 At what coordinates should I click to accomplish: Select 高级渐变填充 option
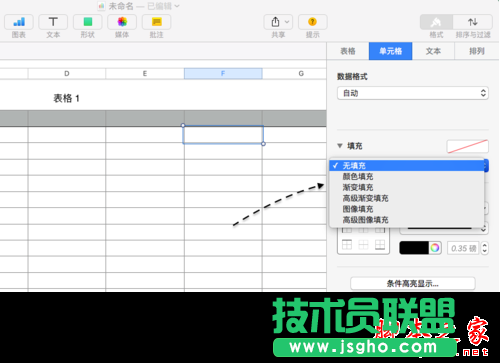(407, 198)
